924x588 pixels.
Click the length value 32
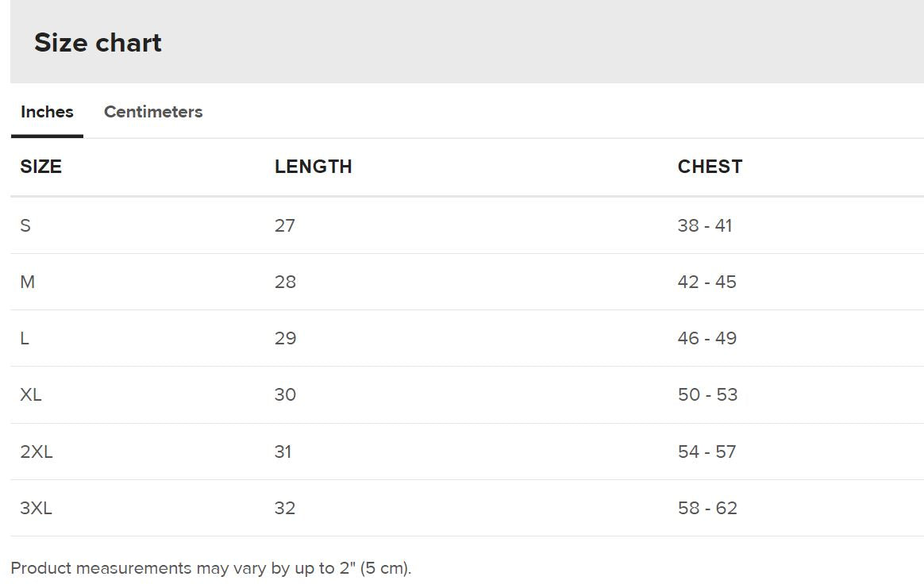click(x=285, y=508)
